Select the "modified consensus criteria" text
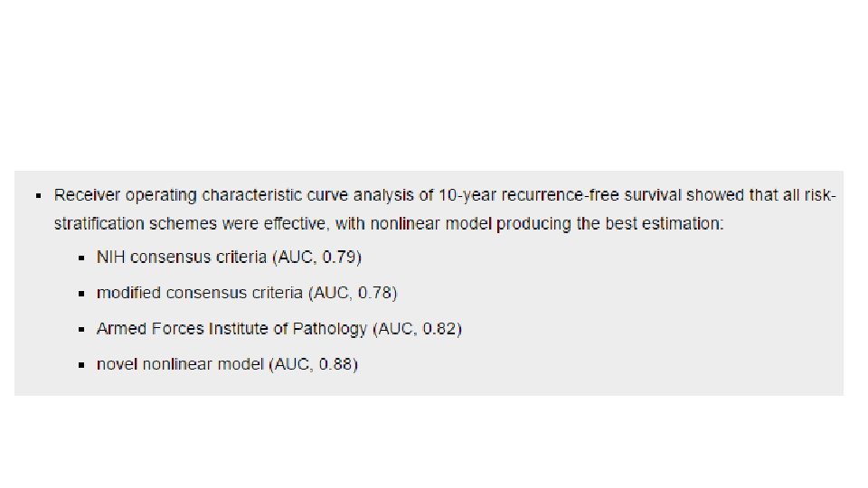 coord(200,293)
